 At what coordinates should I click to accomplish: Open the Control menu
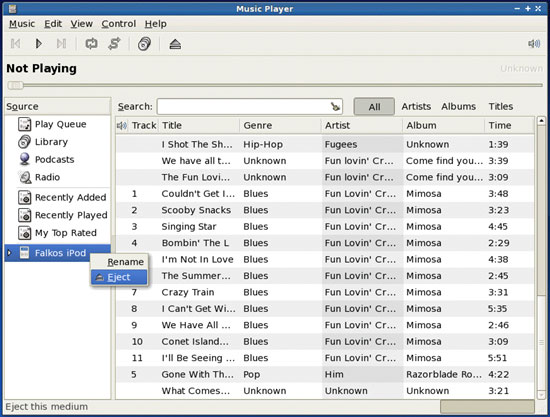(x=119, y=24)
